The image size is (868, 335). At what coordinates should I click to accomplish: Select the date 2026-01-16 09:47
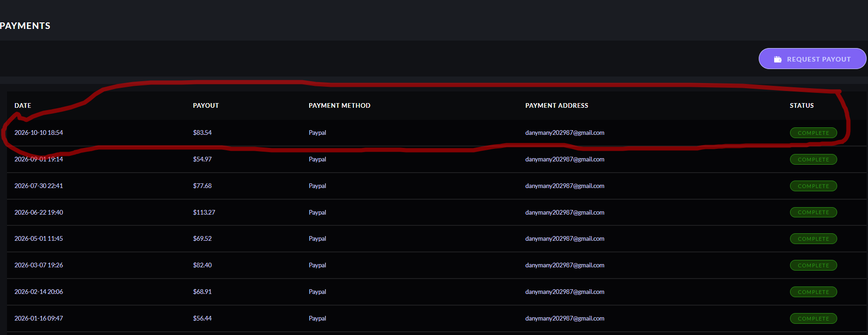click(39, 318)
